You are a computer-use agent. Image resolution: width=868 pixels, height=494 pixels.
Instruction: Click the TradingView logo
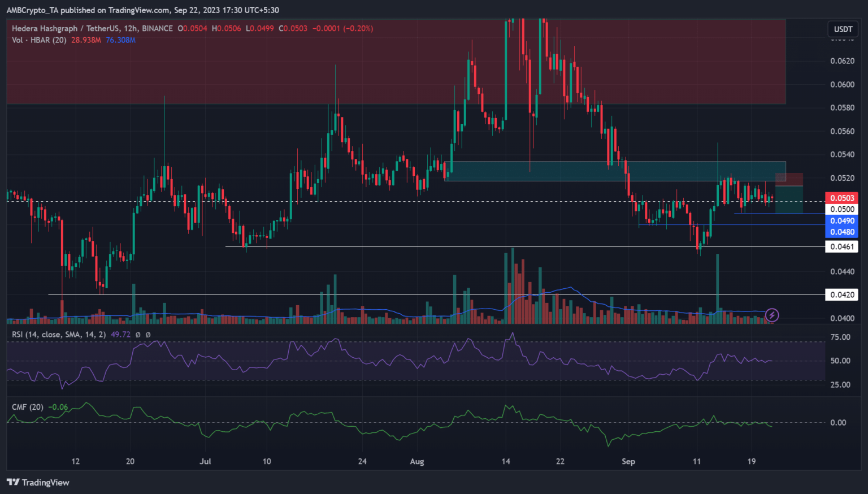point(38,482)
